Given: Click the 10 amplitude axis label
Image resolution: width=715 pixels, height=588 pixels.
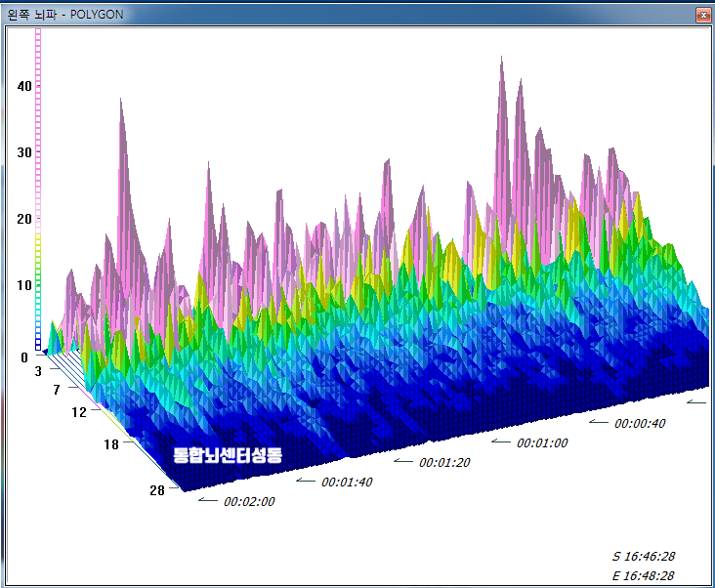Looking at the screenshot, I should [x=24, y=285].
